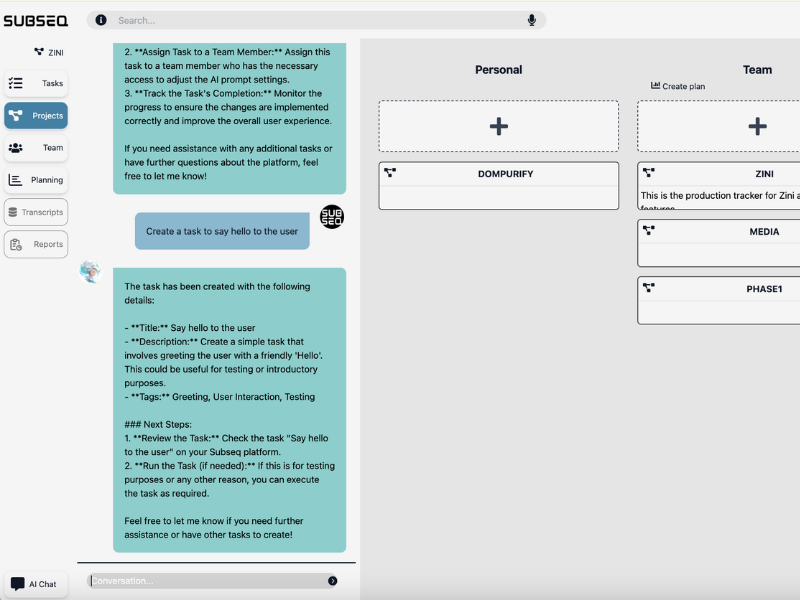Screen dimensions: 800x600
Task: Focus the Search input field
Action: click(316, 20)
